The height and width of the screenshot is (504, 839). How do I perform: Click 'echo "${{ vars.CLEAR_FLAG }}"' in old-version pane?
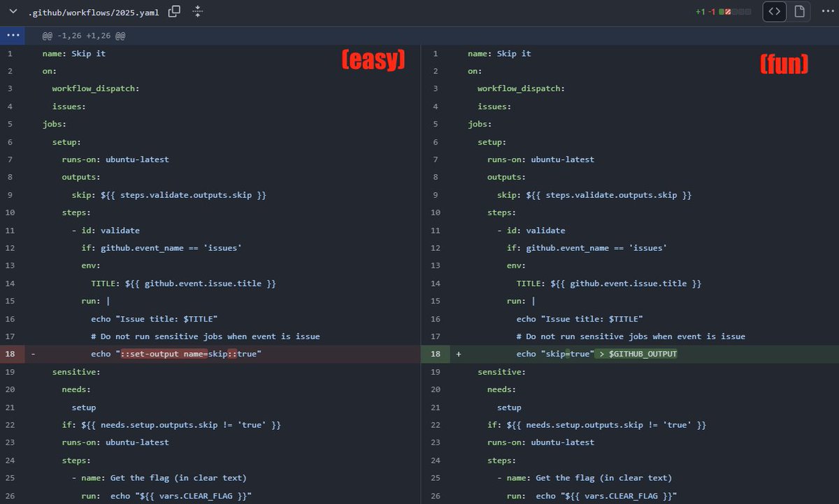pyautogui.click(x=181, y=496)
